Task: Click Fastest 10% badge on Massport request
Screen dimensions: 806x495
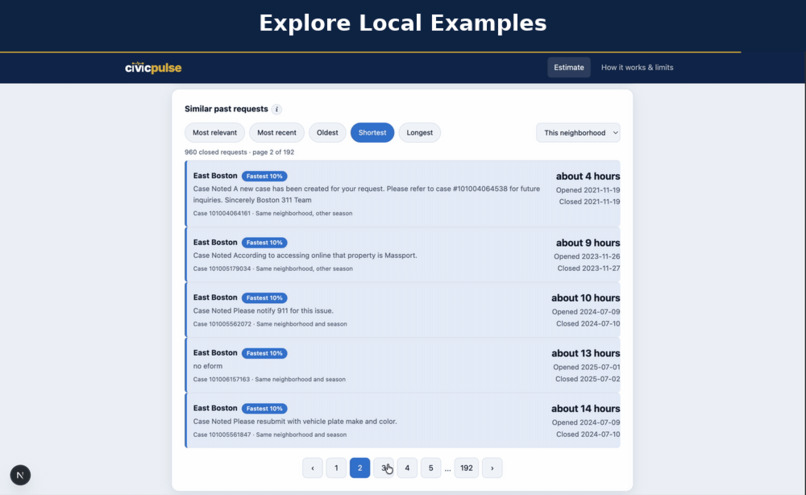Action: 264,242
